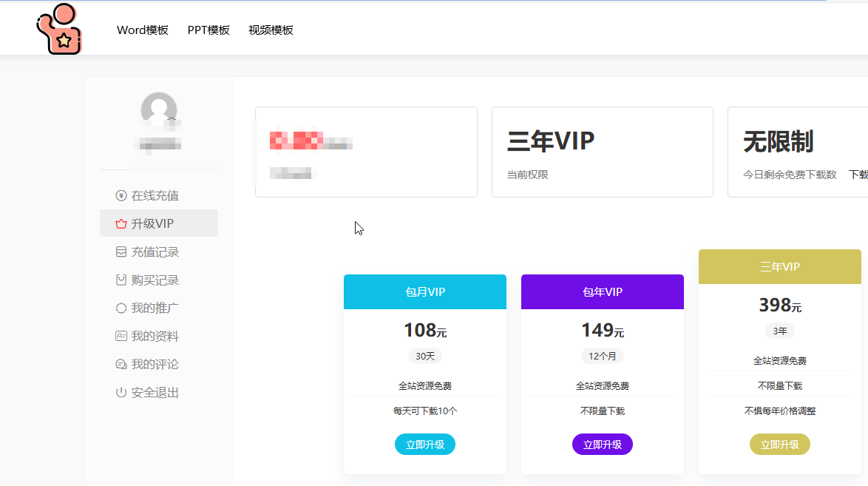The image size is (868, 486).
Task: Click 立即升级 for 三年VIP plan
Action: [x=779, y=445]
